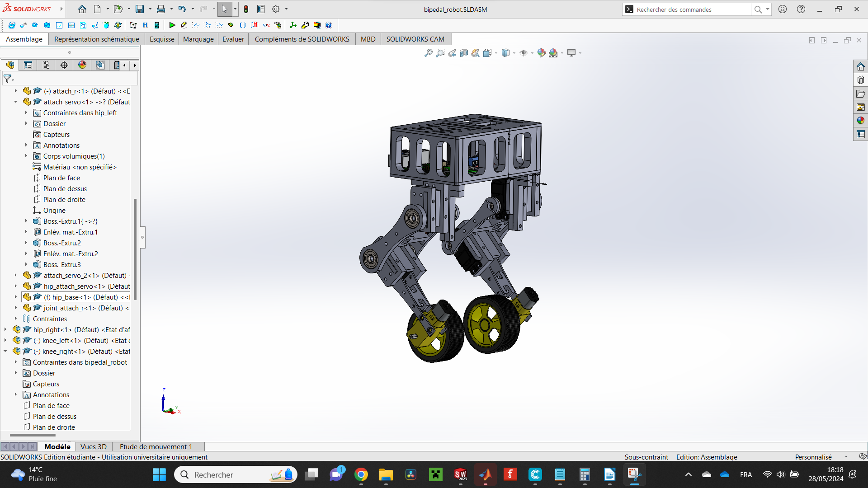868x488 pixels.
Task: Open the Appearances pane in right sidebar
Action: [x=860, y=121]
